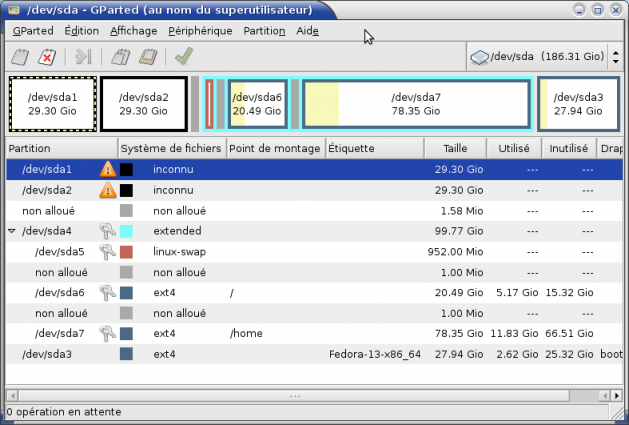Click the hard disk icon beside /dev/sda
629x425 pixels.
click(479, 57)
